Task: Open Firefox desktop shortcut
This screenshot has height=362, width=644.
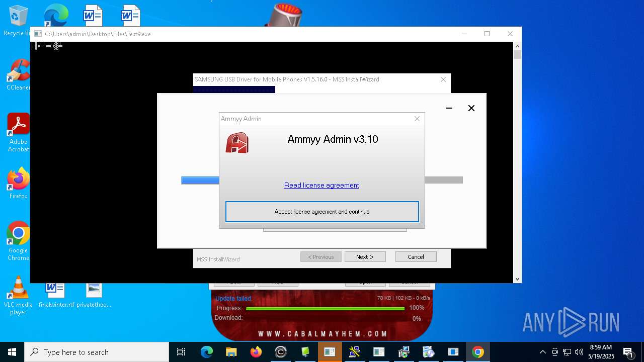Action: [19, 184]
